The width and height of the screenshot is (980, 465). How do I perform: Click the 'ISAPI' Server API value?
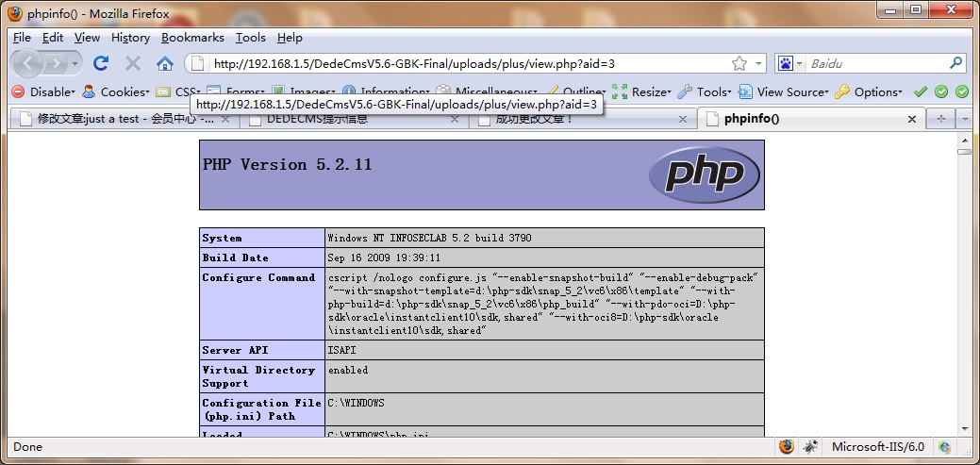[341, 350]
